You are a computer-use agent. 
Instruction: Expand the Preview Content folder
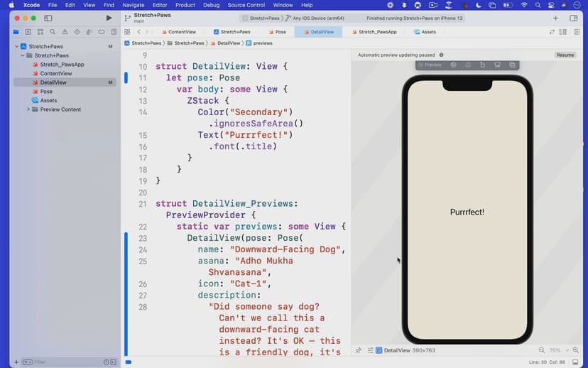[28, 109]
